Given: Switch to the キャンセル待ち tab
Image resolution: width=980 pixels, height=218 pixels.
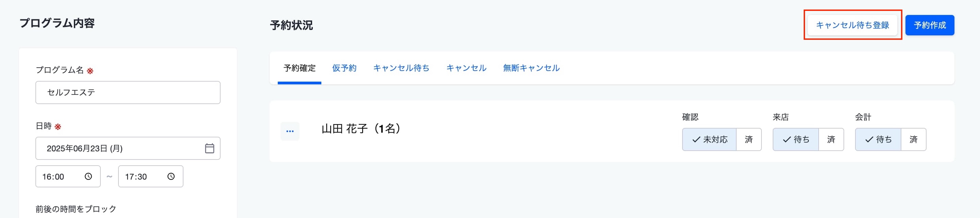Looking at the screenshot, I should tap(401, 68).
